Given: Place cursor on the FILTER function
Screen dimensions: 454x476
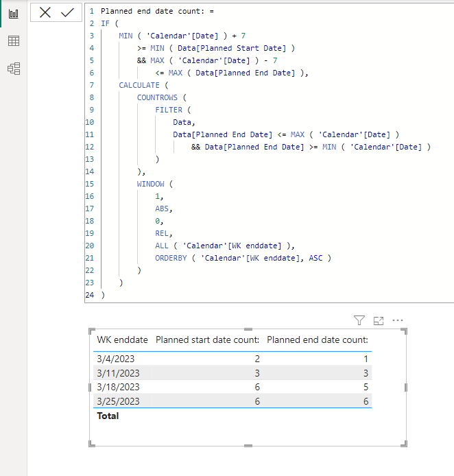Looking at the screenshot, I should [x=169, y=110].
